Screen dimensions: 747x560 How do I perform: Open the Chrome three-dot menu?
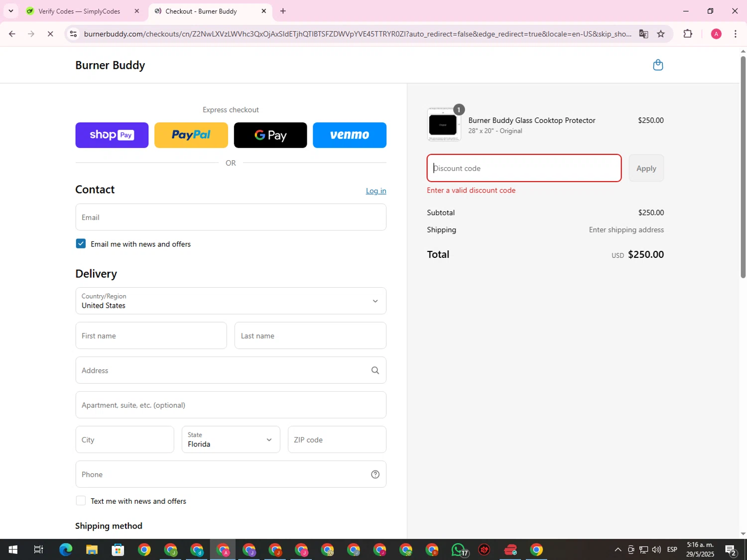click(x=736, y=34)
